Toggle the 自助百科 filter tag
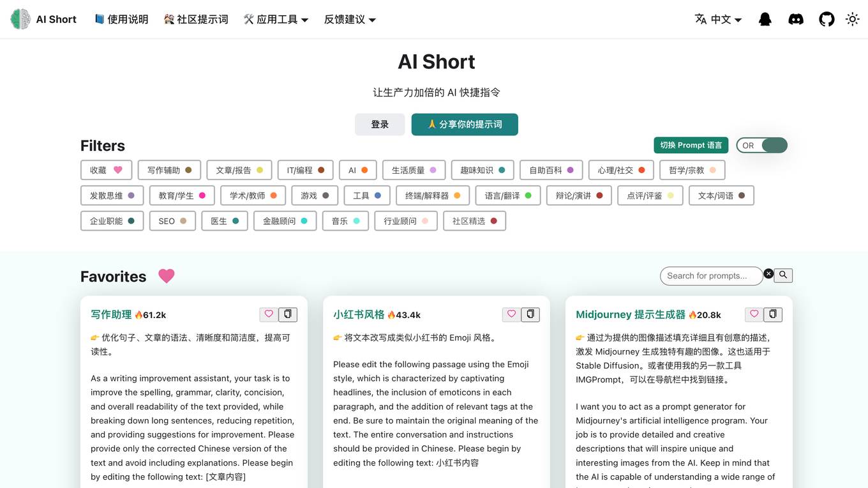868x488 pixels. coord(551,170)
